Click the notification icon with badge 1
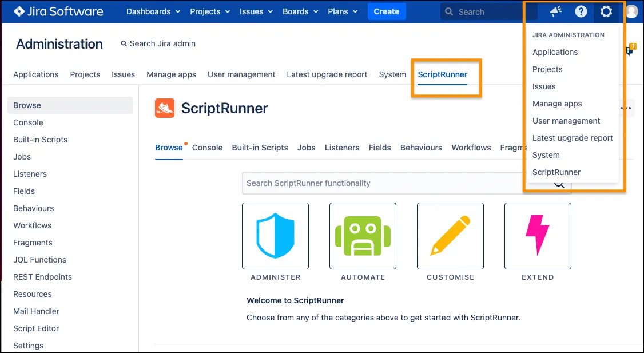Image resolution: width=644 pixels, height=353 pixels. pyautogui.click(x=630, y=50)
